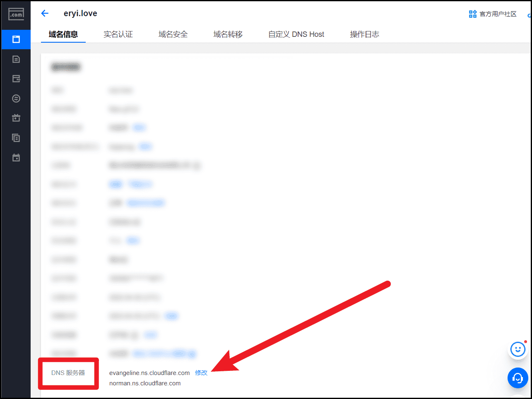Open the document page sidebar icon
Image resolution: width=532 pixels, height=399 pixels.
(x=16, y=59)
